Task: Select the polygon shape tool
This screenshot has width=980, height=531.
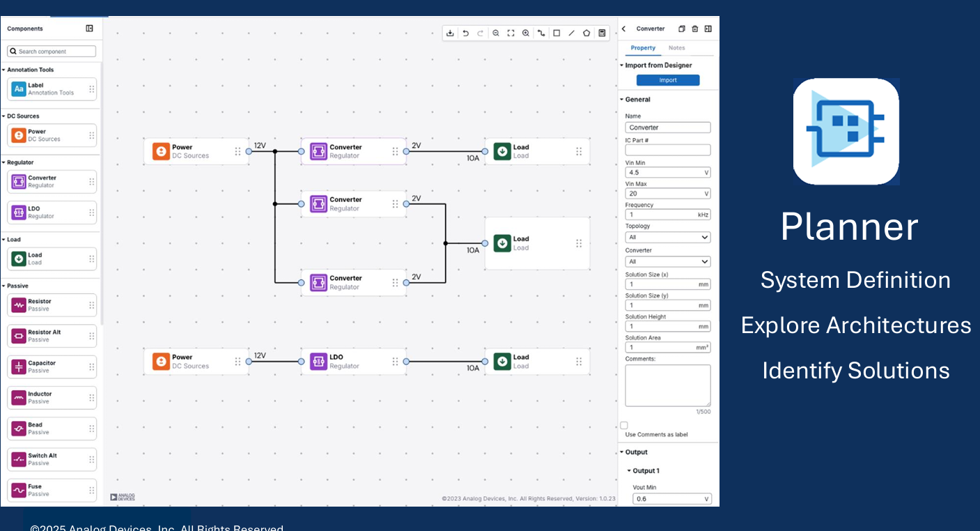Action: [x=586, y=33]
